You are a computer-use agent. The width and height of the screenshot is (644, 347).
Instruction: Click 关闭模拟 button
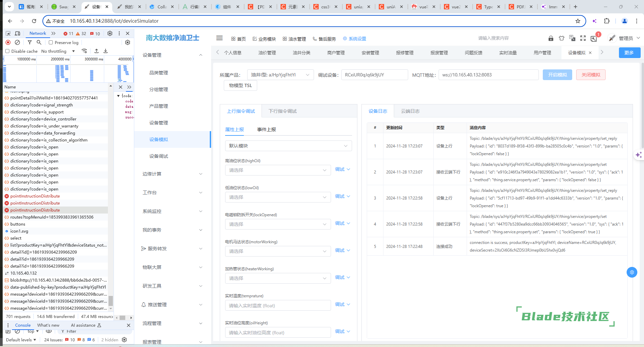click(591, 75)
